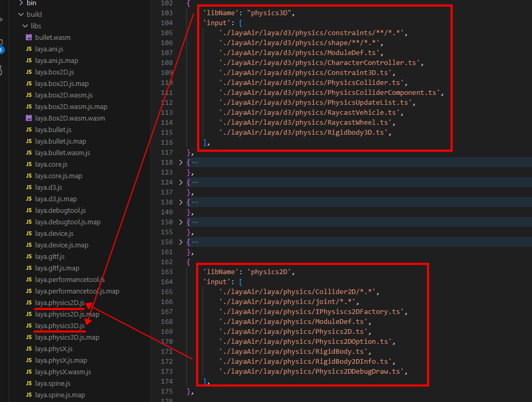Click line number 163 in the gutter
This screenshot has height=402, width=532.
pyautogui.click(x=167, y=272)
